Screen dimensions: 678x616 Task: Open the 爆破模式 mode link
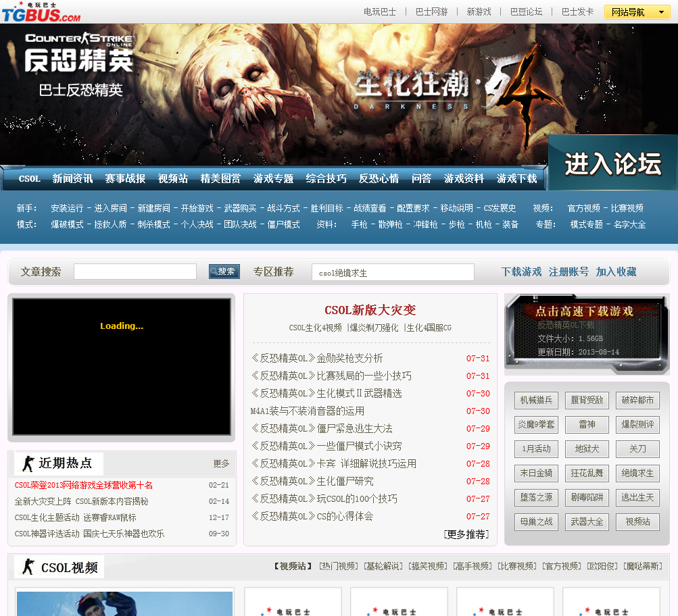tap(67, 225)
